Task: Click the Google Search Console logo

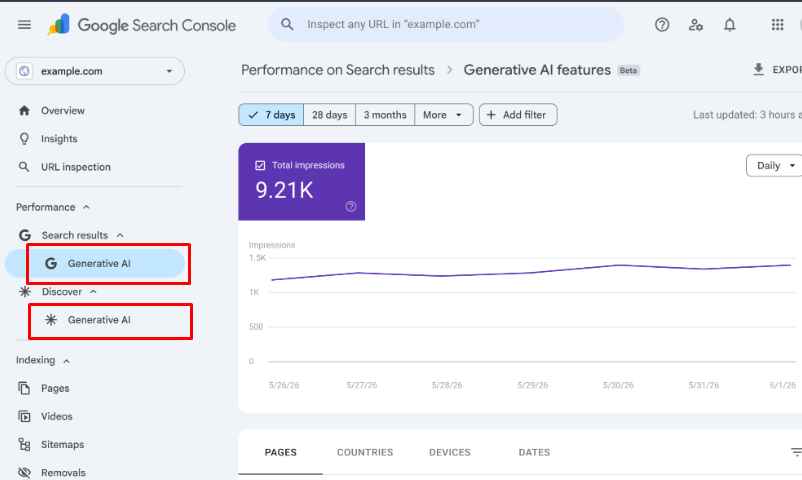Action: [142, 25]
